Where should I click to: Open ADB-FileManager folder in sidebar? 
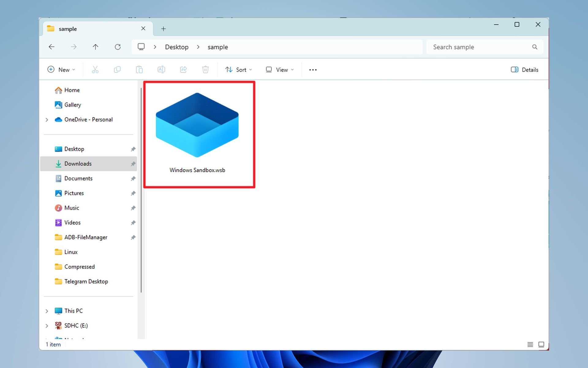tap(89, 237)
